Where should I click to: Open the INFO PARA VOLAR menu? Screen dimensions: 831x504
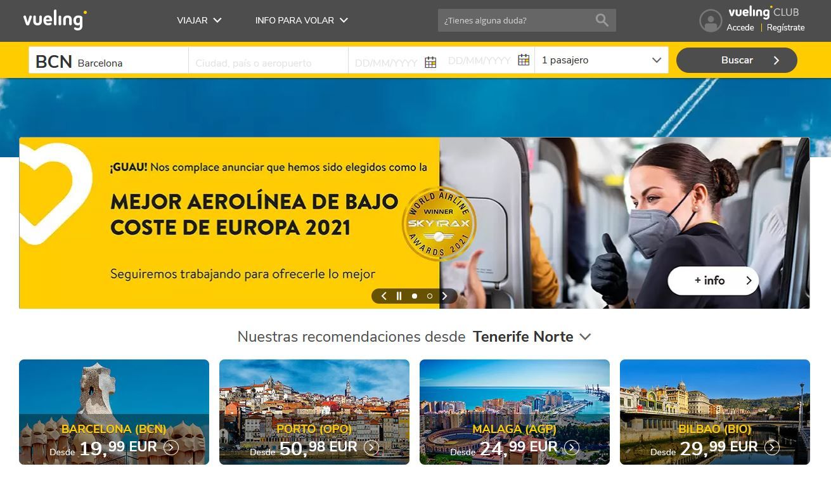point(302,20)
